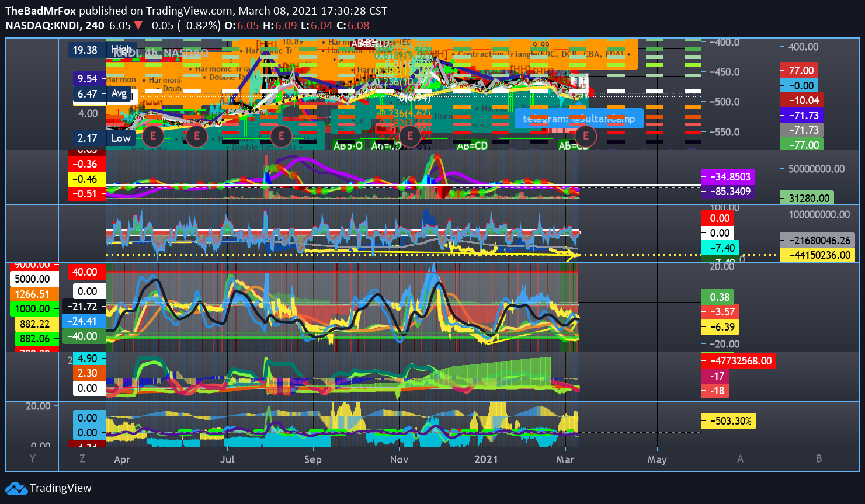Click the purple -71.73 label
Image resolution: width=865 pixels, height=504 pixels.
[801, 116]
